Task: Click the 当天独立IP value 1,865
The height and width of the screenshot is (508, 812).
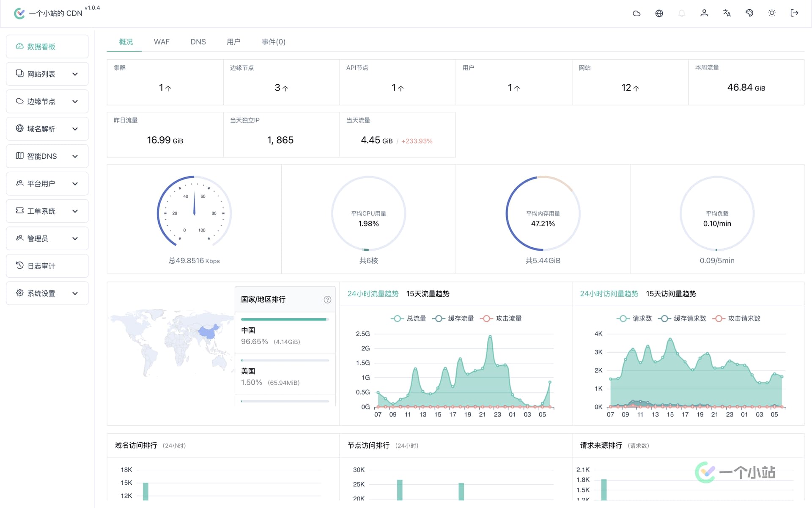Action: (280, 140)
